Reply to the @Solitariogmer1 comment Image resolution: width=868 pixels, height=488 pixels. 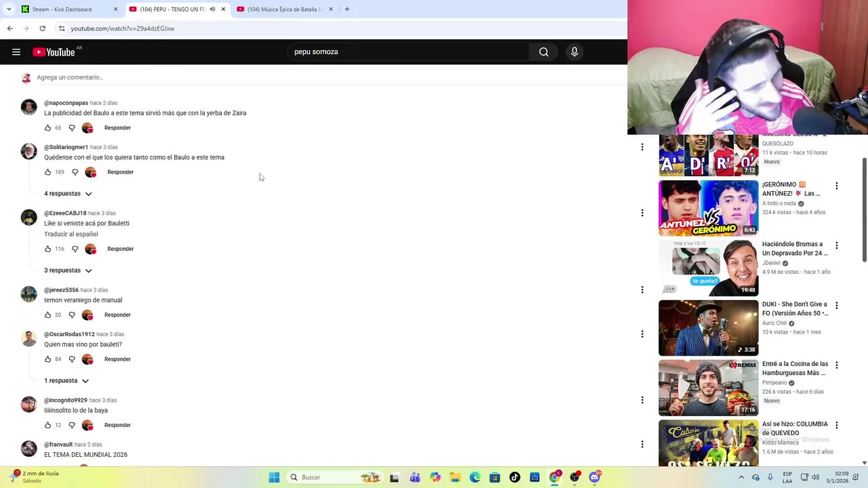121,172
